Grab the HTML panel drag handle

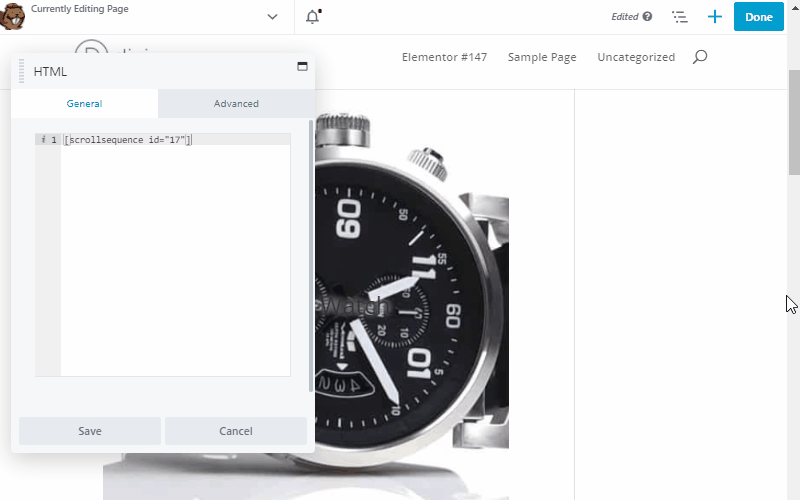point(21,71)
